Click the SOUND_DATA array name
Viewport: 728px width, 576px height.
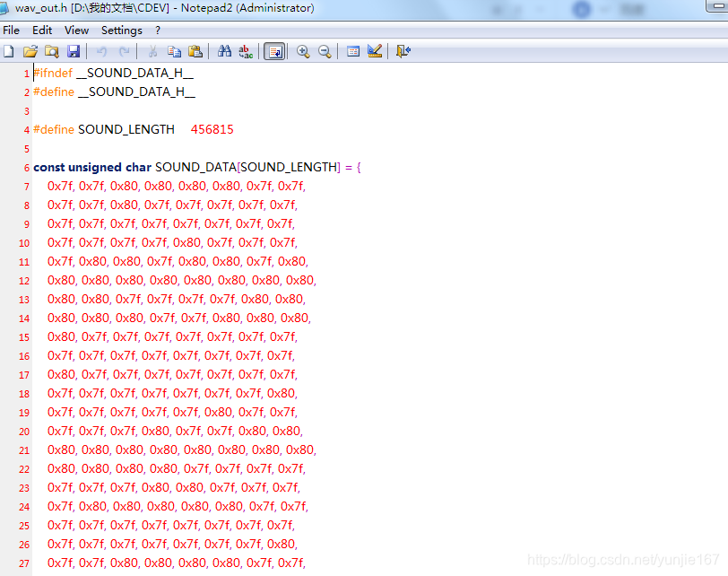[x=196, y=167]
